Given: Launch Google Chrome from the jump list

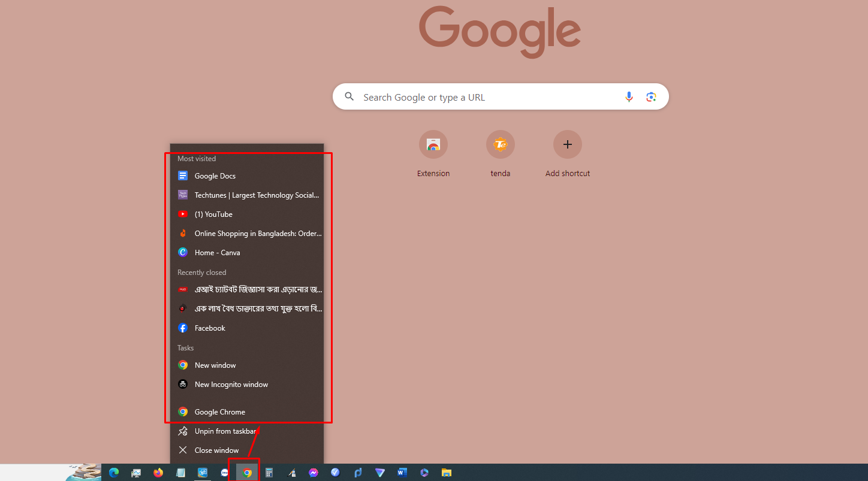Looking at the screenshot, I should (247, 412).
